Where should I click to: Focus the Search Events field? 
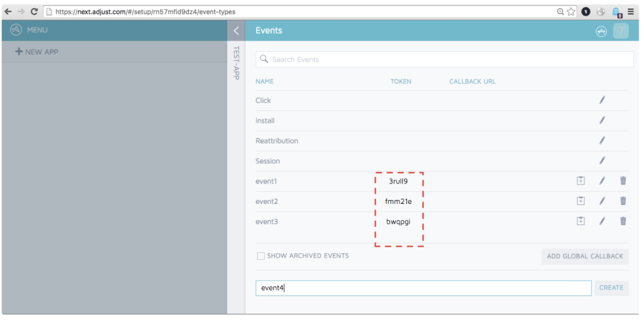point(444,60)
